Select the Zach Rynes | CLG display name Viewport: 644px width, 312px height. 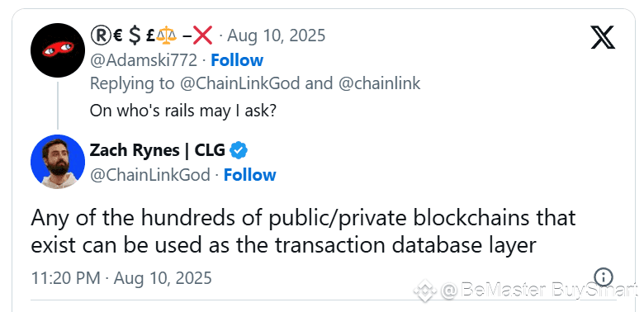[158, 151]
